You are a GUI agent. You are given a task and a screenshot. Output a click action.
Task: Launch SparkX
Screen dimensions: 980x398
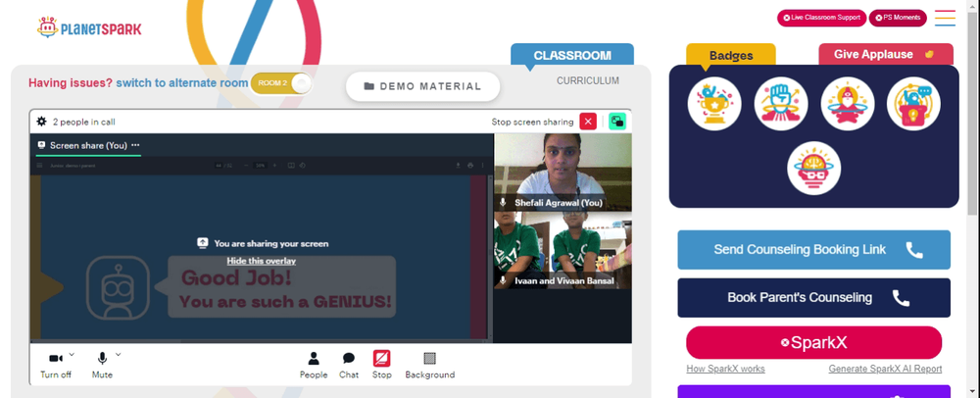point(813,342)
